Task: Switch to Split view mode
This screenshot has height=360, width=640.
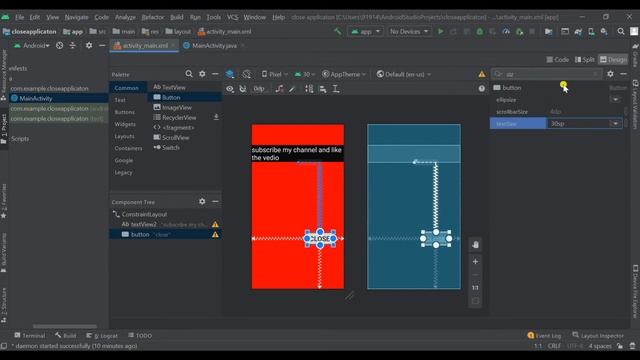Action: [x=584, y=60]
